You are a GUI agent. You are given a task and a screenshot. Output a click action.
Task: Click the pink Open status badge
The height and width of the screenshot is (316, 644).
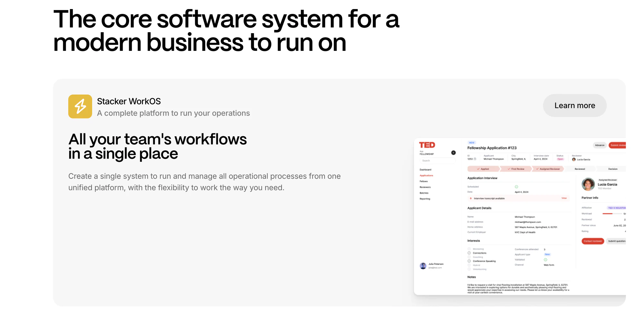[x=560, y=159]
